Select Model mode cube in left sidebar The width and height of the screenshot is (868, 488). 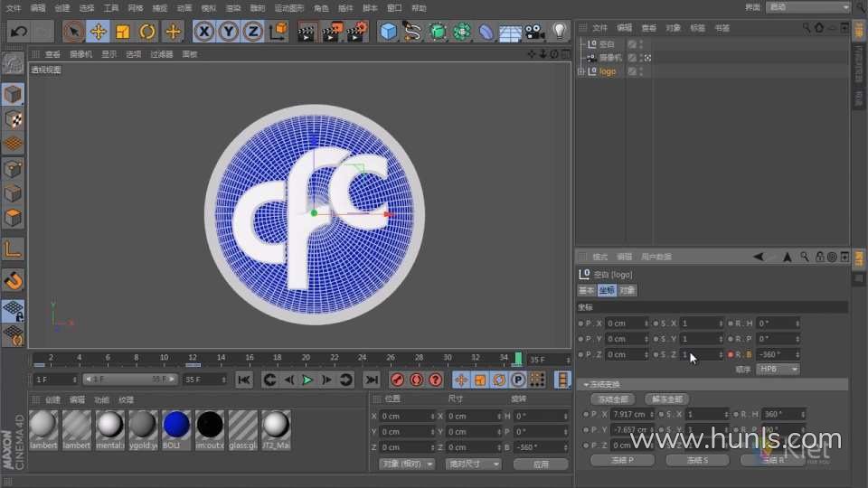(x=13, y=95)
